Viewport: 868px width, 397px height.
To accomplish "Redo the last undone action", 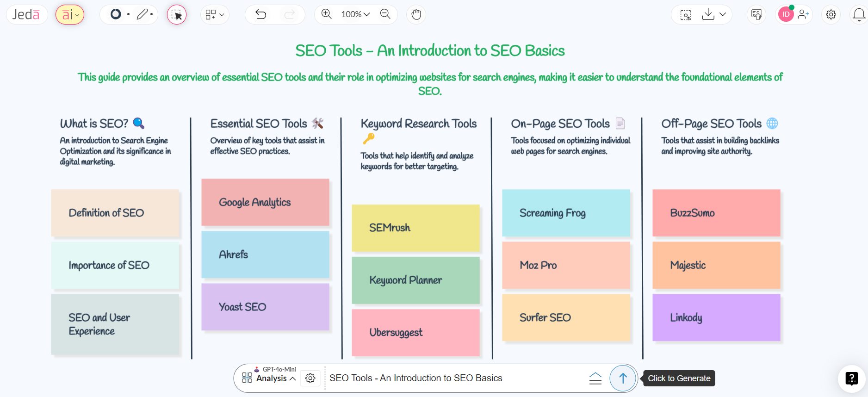I will 290,14.
